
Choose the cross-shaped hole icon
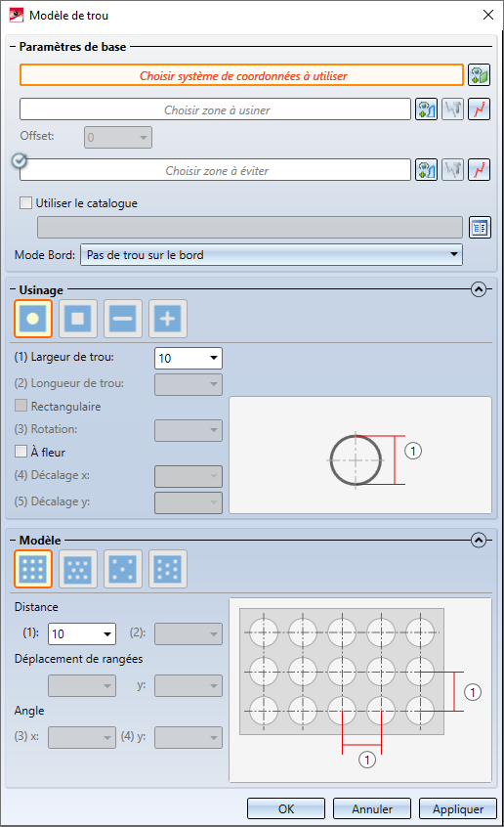[x=168, y=319]
